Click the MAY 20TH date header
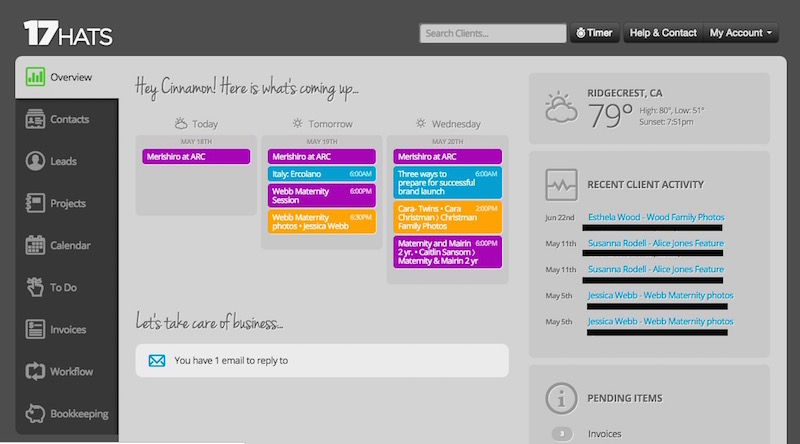 [x=447, y=141]
